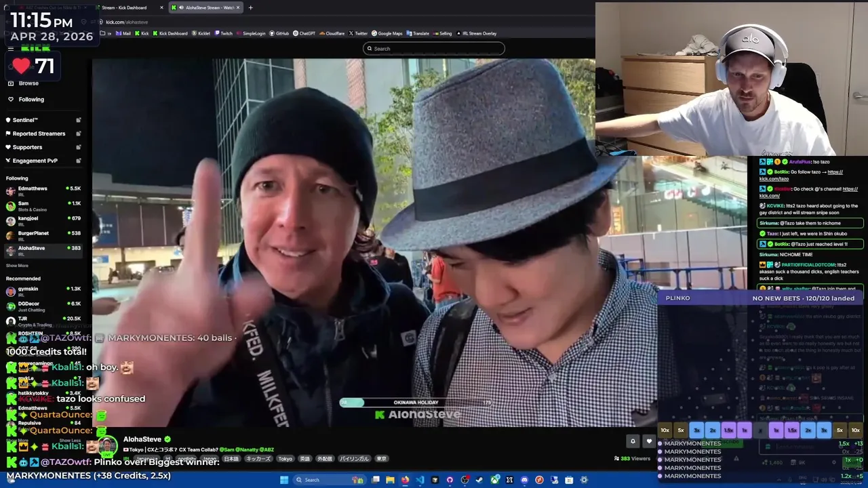Open TJR in Recommended list
868x488 pixels.
click(x=44, y=321)
